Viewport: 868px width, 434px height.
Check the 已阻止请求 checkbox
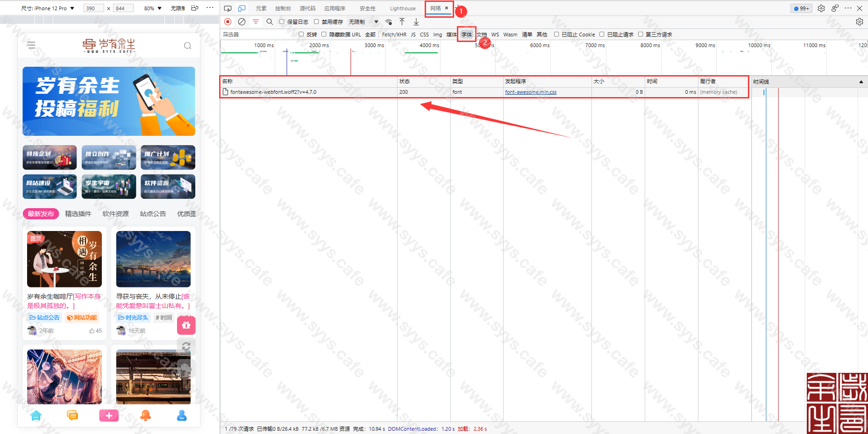click(x=602, y=34)
